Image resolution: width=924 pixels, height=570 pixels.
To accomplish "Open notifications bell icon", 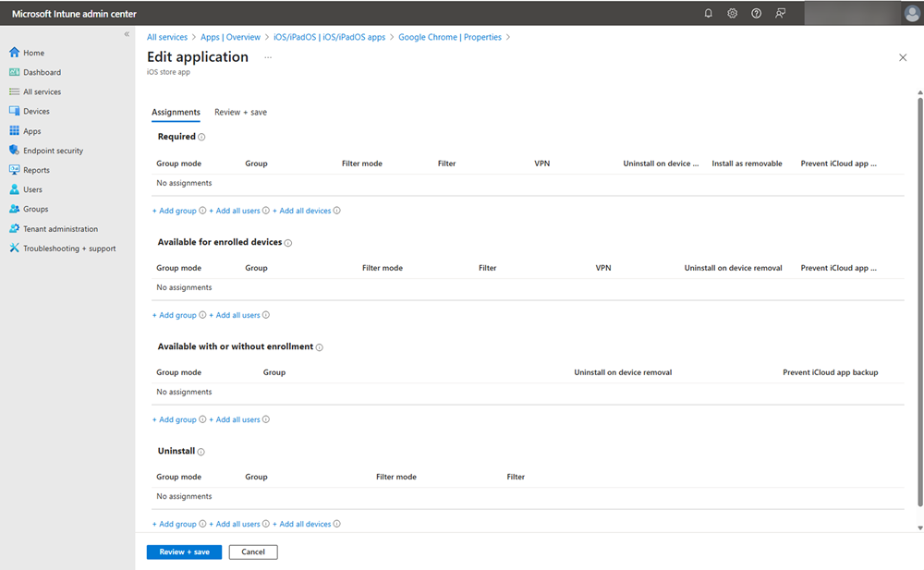I will point(709,14).
